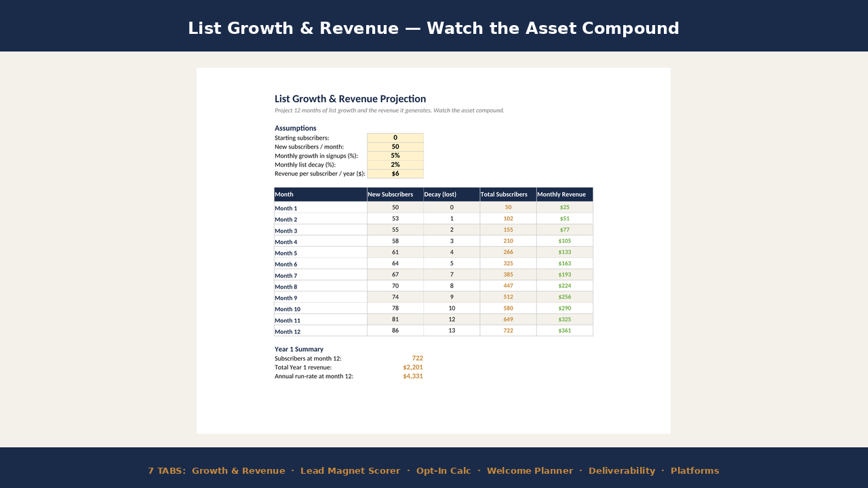Select the Annual run-rate $4,331 value
The image size is (868, 488).
click(x=413, y=376)
